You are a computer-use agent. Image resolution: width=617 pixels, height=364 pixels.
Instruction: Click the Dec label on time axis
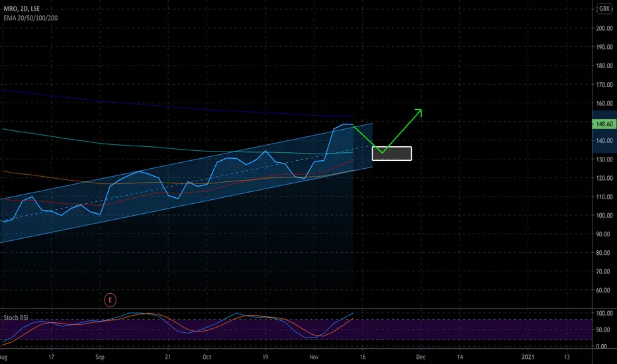pos(420,357)
